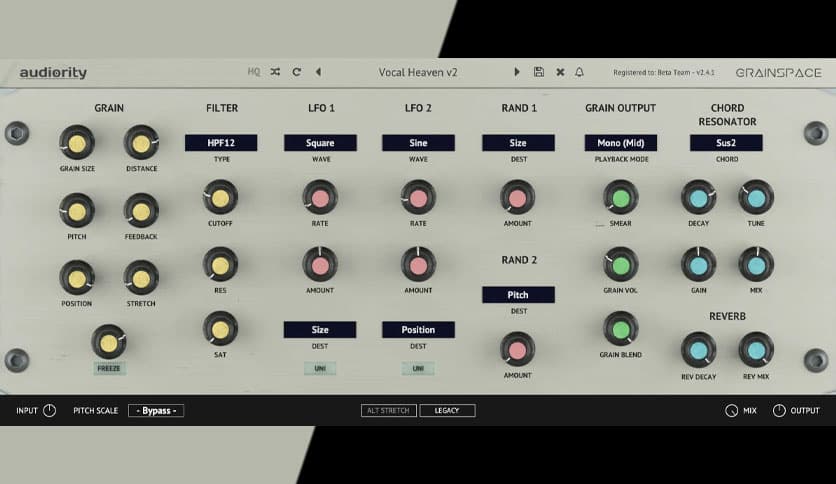
Task: Toggle LFO 2 UNI button
Action: click(x=418, y=368)
